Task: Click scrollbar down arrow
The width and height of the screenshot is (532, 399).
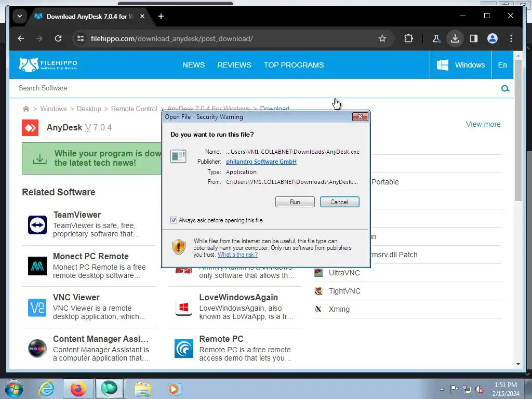Action: coord(518,364)
